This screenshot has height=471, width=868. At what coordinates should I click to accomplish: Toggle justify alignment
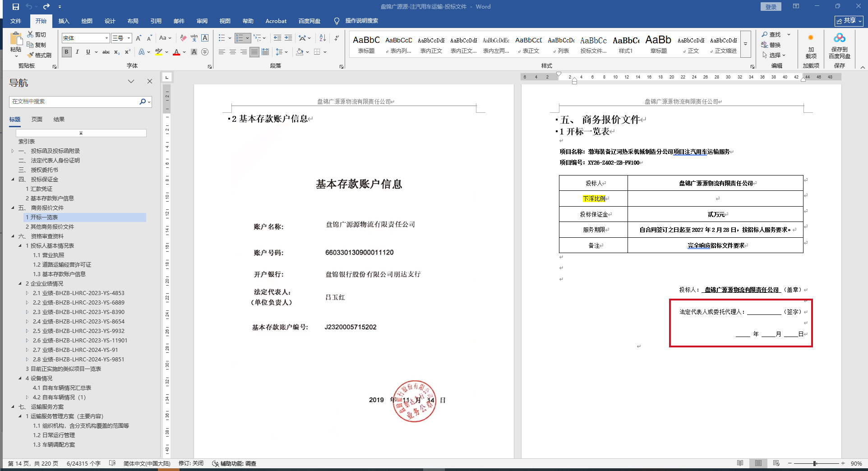pyautogui.click(x=254, y=52)
